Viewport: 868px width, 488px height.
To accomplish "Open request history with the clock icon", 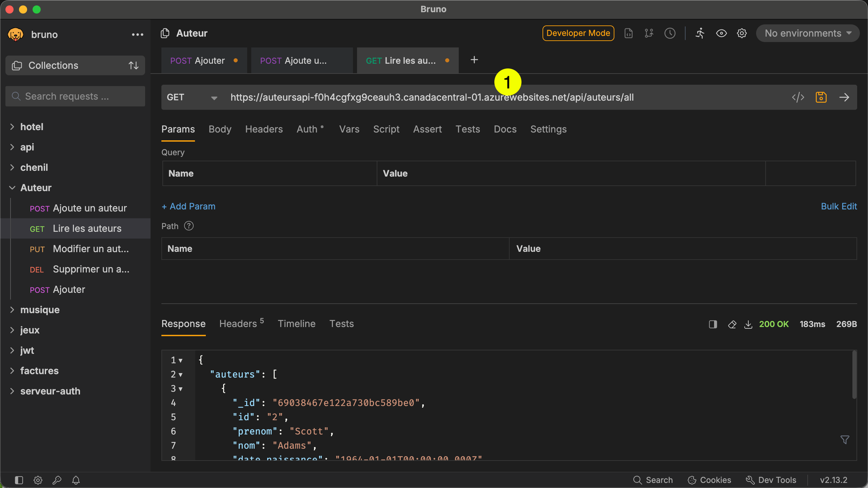I will [x=670, y=33].
